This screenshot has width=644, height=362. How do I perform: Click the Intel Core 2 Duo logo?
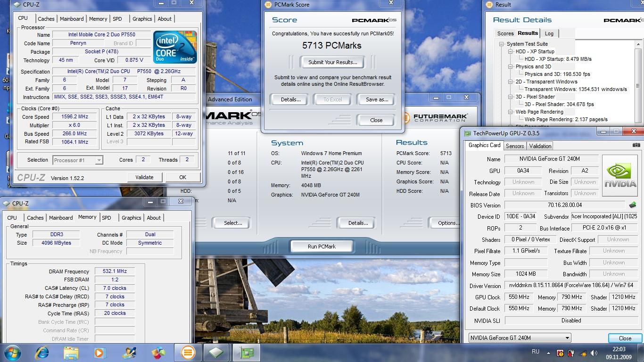pyautogui.click(x=175, y=47)
